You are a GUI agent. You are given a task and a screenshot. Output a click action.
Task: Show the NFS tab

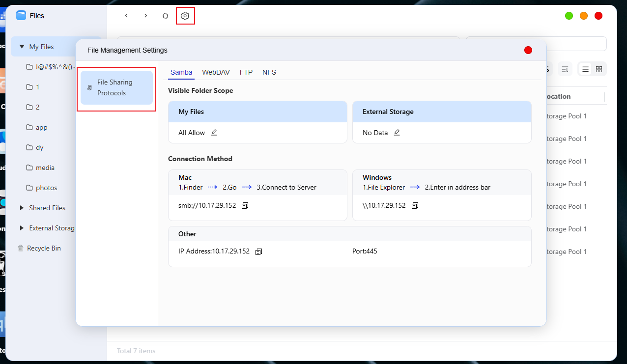tap(269, 72)
